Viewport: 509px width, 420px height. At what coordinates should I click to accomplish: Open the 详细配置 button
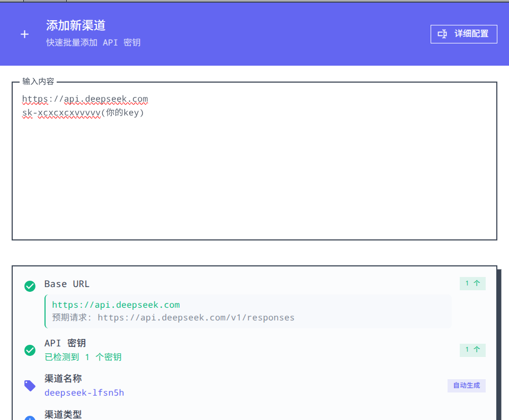coord(463,34)
